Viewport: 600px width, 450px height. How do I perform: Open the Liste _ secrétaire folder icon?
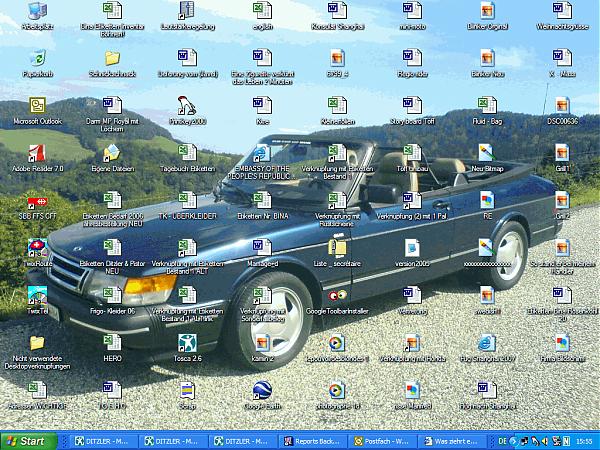coord(338,248)
